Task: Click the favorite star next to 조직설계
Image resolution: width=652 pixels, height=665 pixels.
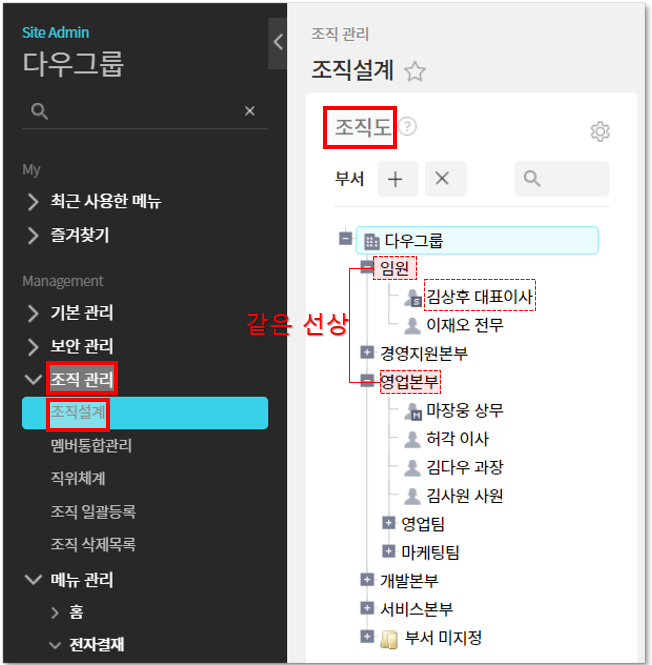Action: (x=414, y=71)
